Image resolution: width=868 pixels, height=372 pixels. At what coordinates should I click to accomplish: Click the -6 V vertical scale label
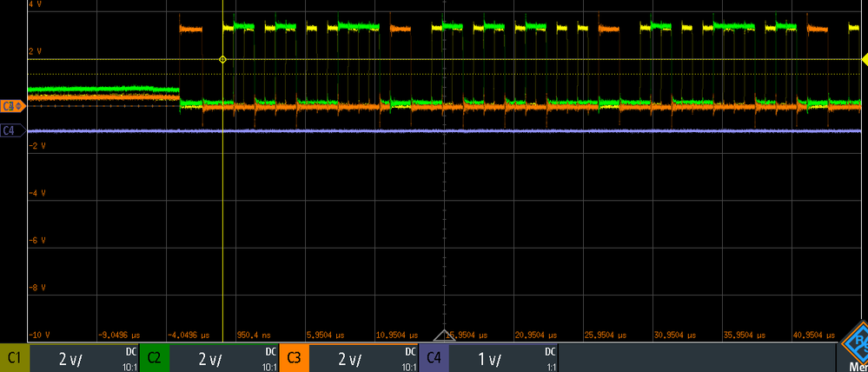(36, 240)
